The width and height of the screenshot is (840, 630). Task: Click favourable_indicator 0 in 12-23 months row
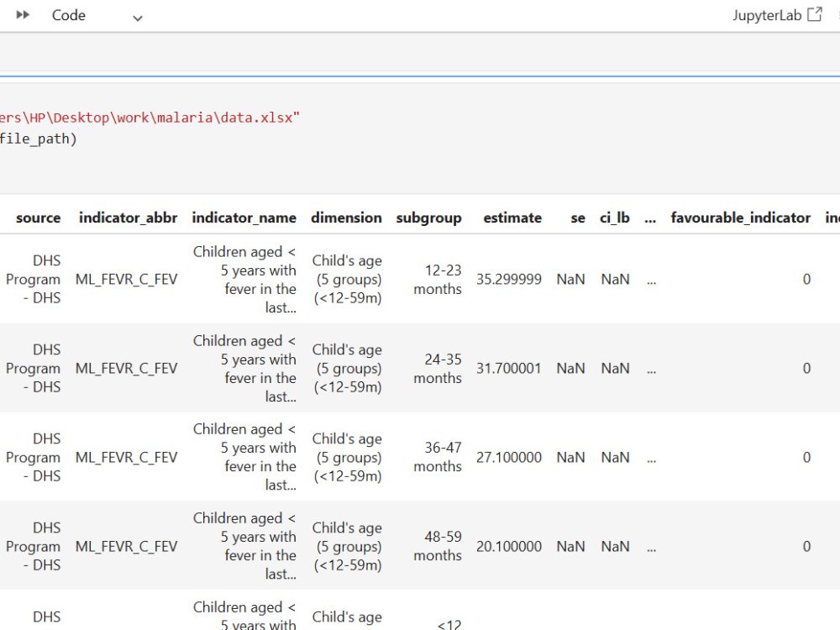click(806, 280)
